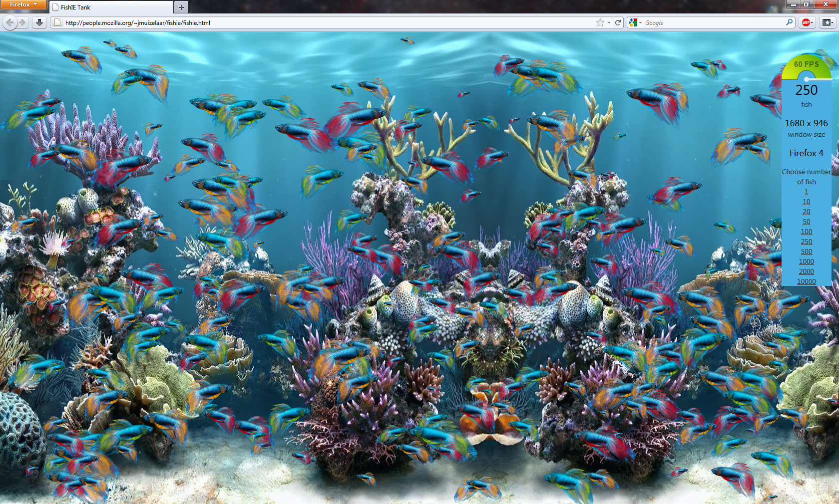Open the Downloads arrow button
839x504 pixels.
(x=39, y=22)
